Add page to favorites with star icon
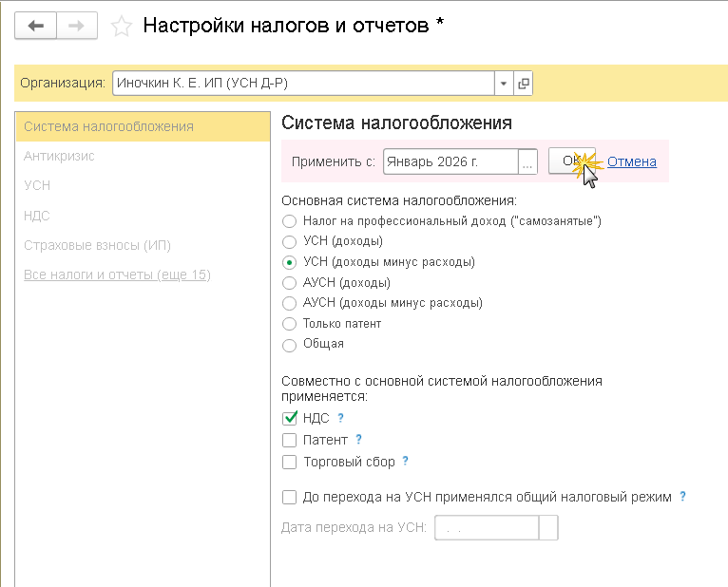Screen dimensions: 728x587 tap(122, 27)
